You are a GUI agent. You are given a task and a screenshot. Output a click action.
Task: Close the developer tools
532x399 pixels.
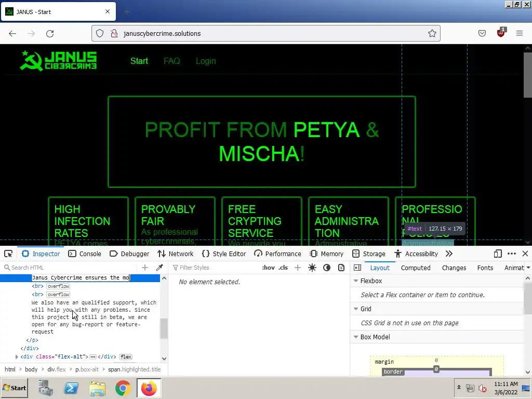[525, 254]
